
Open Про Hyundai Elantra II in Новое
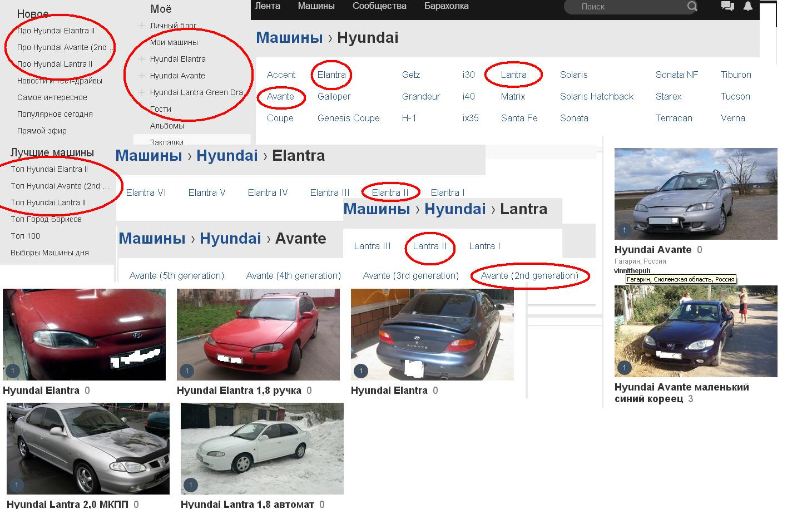[56, 31]
